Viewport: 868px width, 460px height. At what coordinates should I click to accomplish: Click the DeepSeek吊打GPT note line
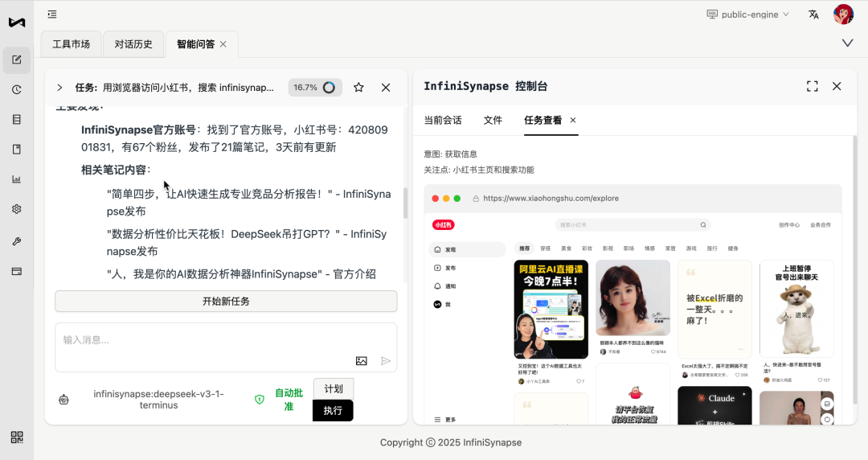click(247, 243)
